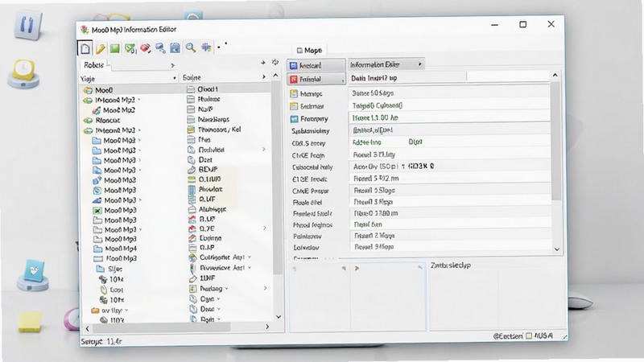The image size is (644, 362).
Task: Open the yellow clock desktop icon
Action: (x=23, y=73)
